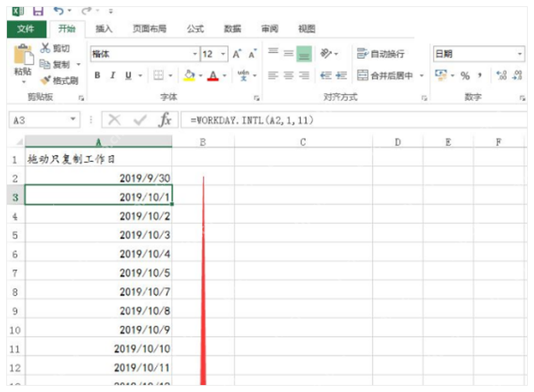This screenshot has width=534, height=392.
Task: Open the 日期 number format dropdown
Action: [520, 54]
